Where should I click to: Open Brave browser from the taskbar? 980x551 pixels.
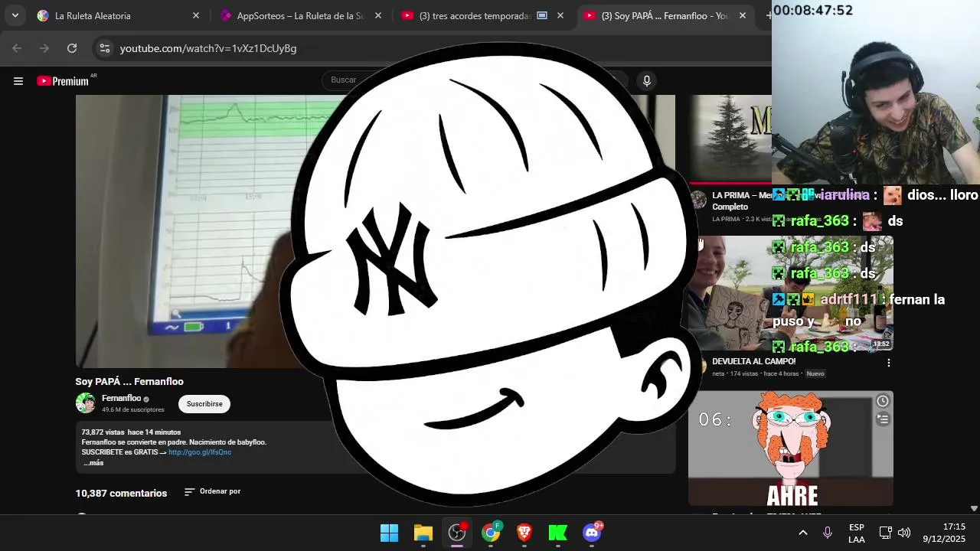point(524,533)
